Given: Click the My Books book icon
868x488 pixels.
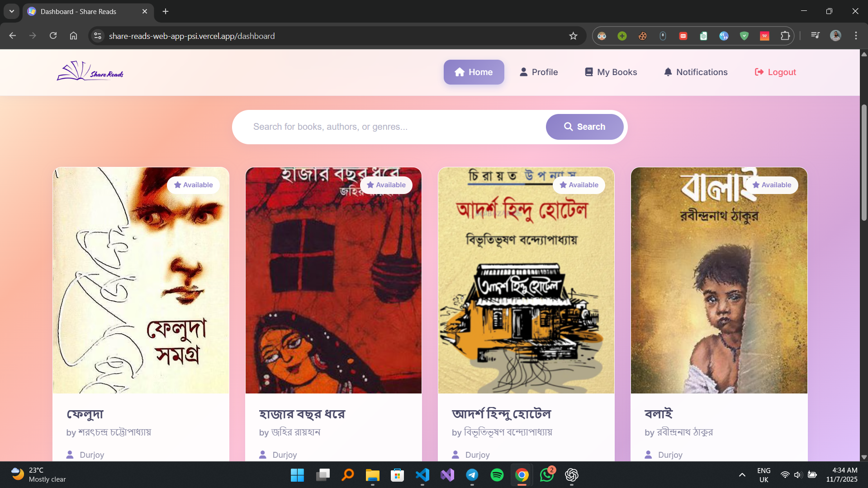Looking at the screenshot, I should click(589, 72).
